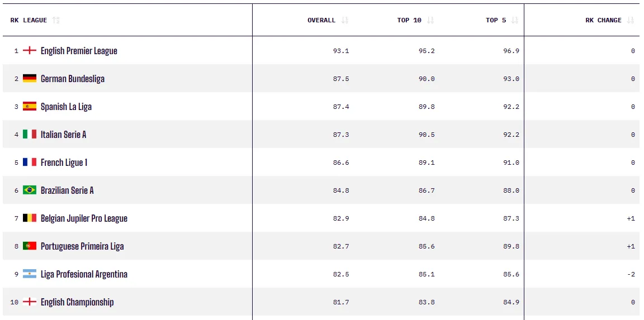Click the Spanish flag icon
This screenshot has height=320, width=644.
coord(30,106)
